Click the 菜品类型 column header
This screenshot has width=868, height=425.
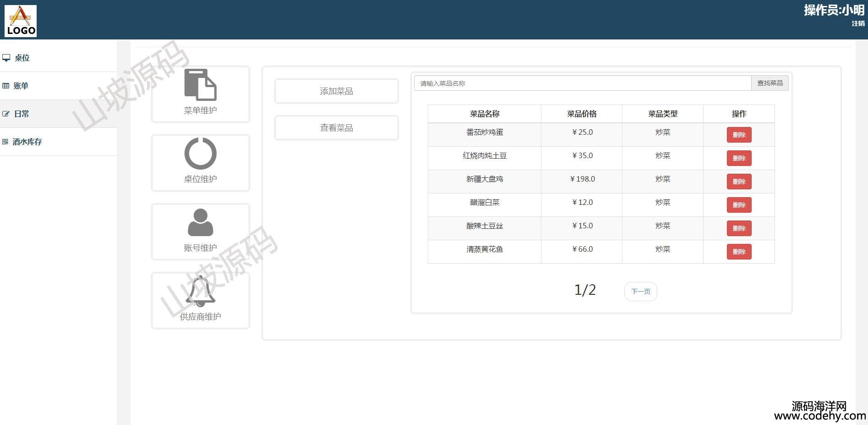click(x=663, y=114)
